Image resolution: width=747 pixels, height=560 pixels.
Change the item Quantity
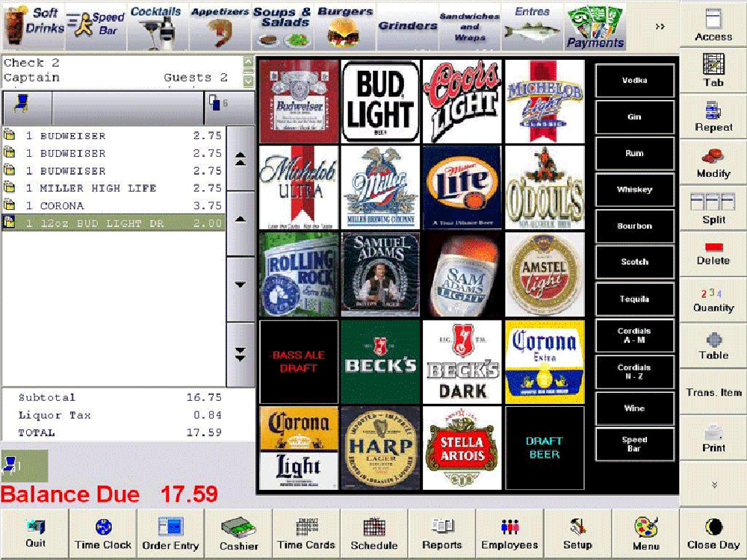(713, 300)
